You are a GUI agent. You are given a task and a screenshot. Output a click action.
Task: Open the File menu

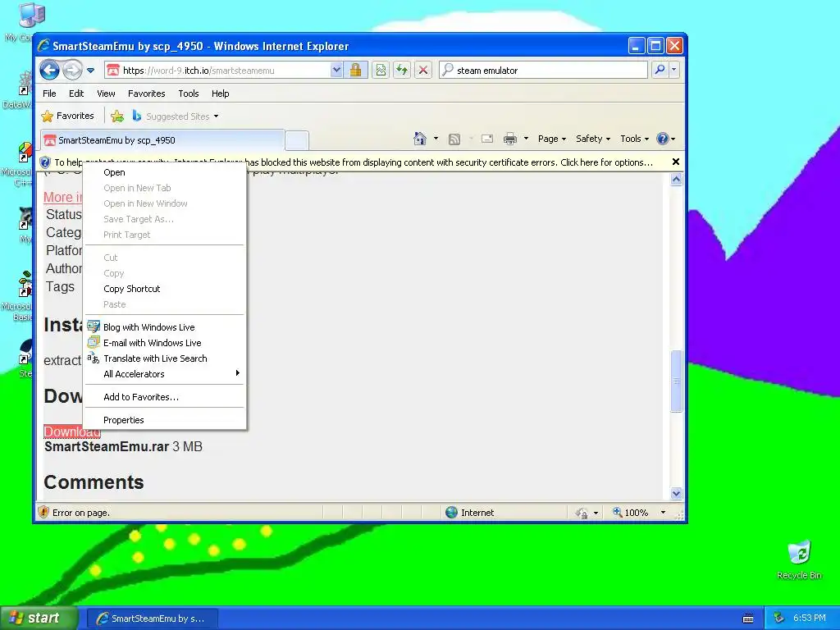point(49,94)
